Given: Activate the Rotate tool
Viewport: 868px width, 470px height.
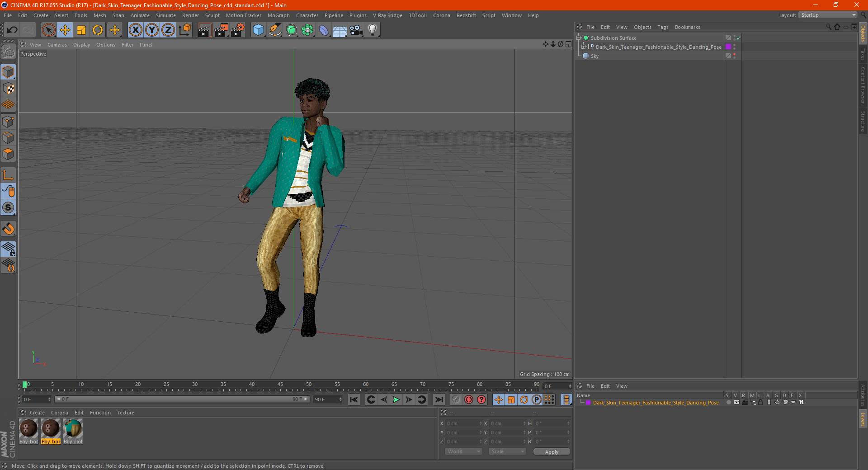Looking at the screenshot, I should [x=98, y=30].
